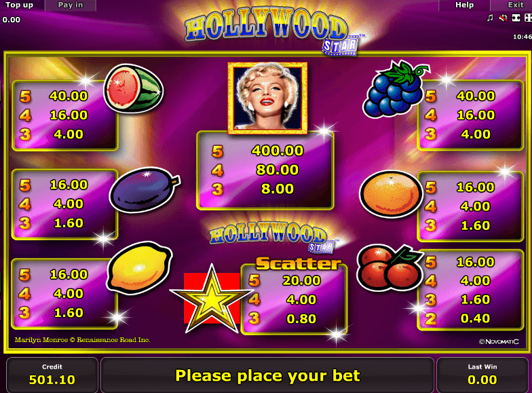This screenshot has height=393, width=532.
Task: Open the Help button
Action: (464, 5)
